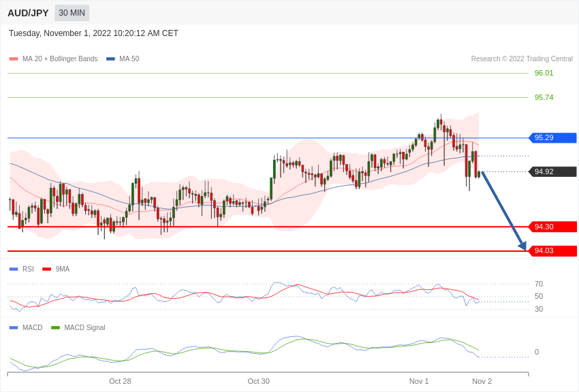This screenshot has height=392, width=579.
Task: Select the RSI indicator legend icon
Action: (x=13, y=269)
